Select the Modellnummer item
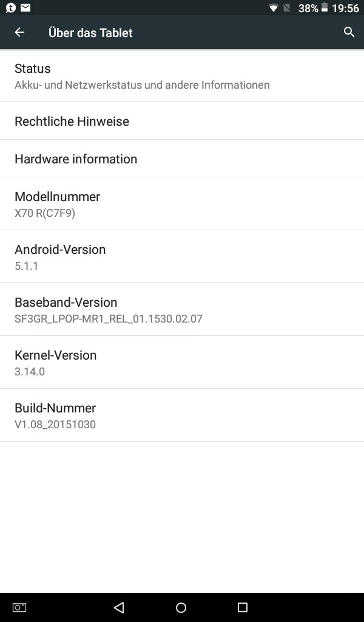The width and height of the screenshot is (364, 622). pyautogui.click(x=182, y=204)
